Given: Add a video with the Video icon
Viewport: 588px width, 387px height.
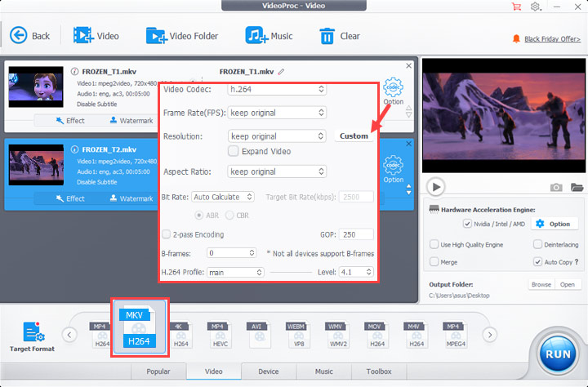Looking at the screenshot, I should click(83, 36).
